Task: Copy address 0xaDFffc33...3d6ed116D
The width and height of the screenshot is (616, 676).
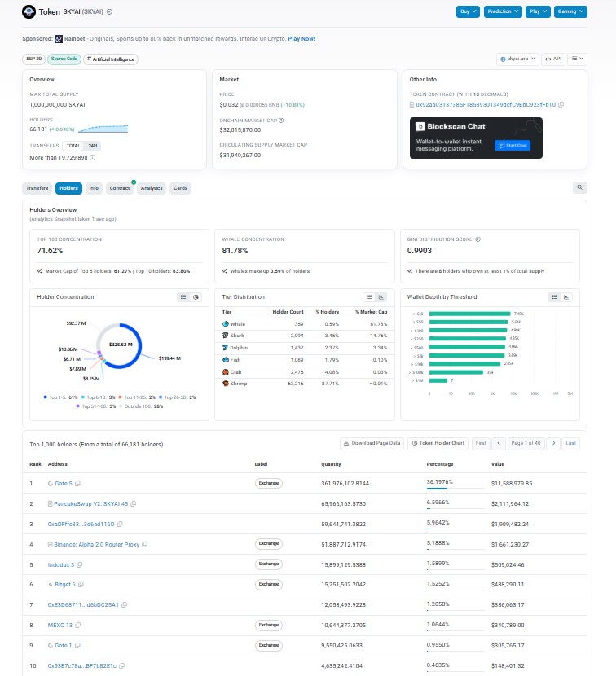Action: click(x=120, y=525)
